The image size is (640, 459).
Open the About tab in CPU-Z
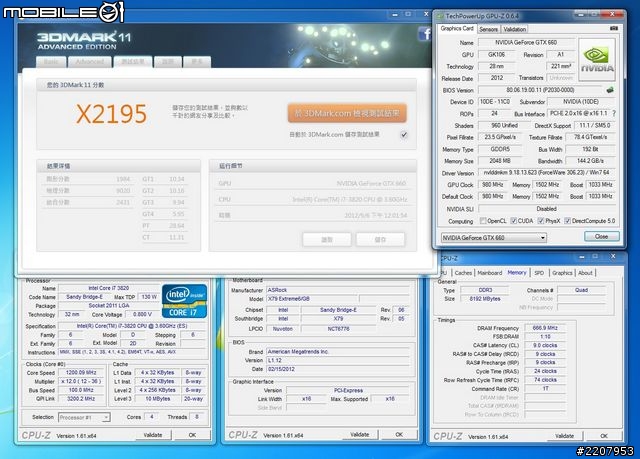(x=585, y=273)
